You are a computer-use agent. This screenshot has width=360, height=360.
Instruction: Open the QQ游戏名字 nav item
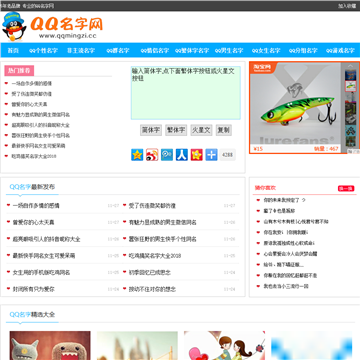tap(340, 51)
